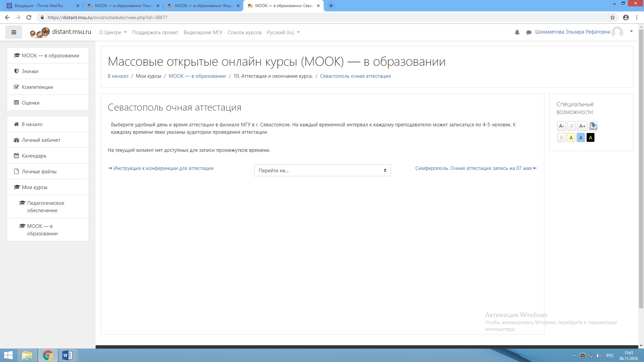
Task: Open notifications via the bell icon
Action: click(517, 33)
